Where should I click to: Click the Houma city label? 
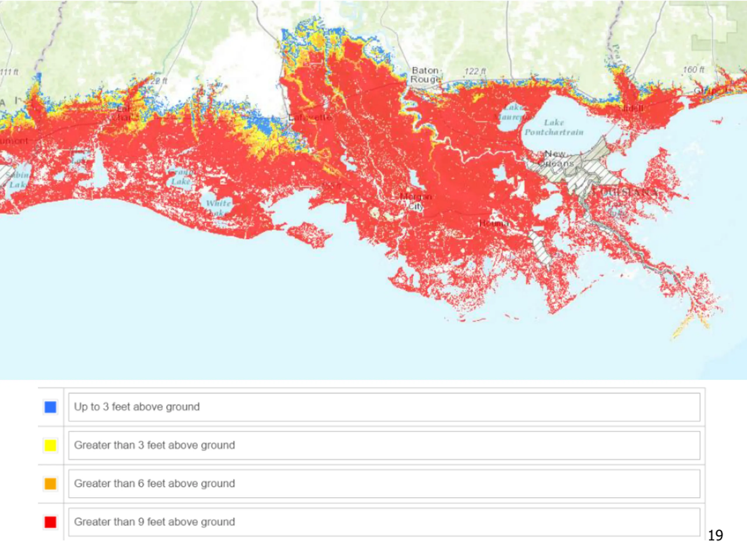(x=494, y=223)
